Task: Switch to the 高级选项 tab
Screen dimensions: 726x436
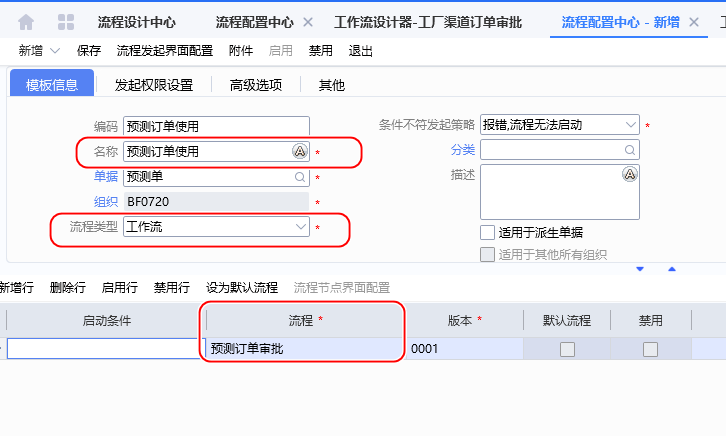Action: 255,85
